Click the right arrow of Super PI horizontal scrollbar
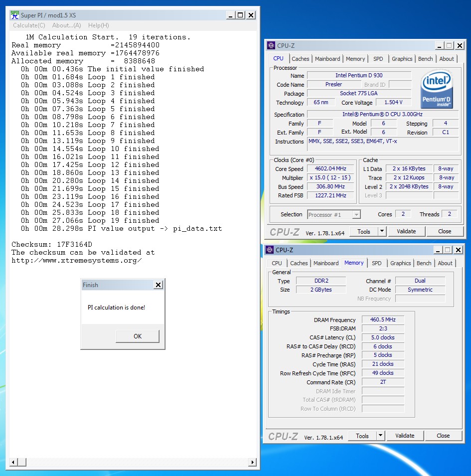This screenshot has width=471, height=476. click(252, 463)
